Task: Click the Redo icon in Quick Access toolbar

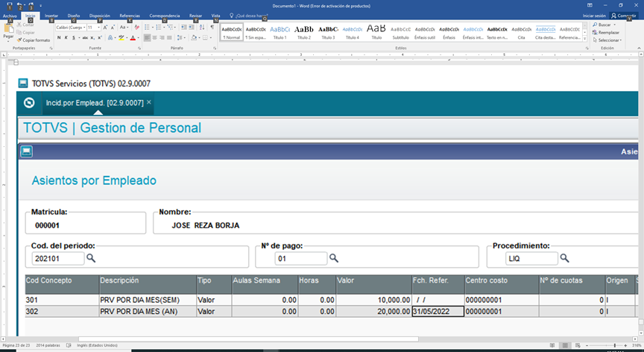Action: pos(31,5)
